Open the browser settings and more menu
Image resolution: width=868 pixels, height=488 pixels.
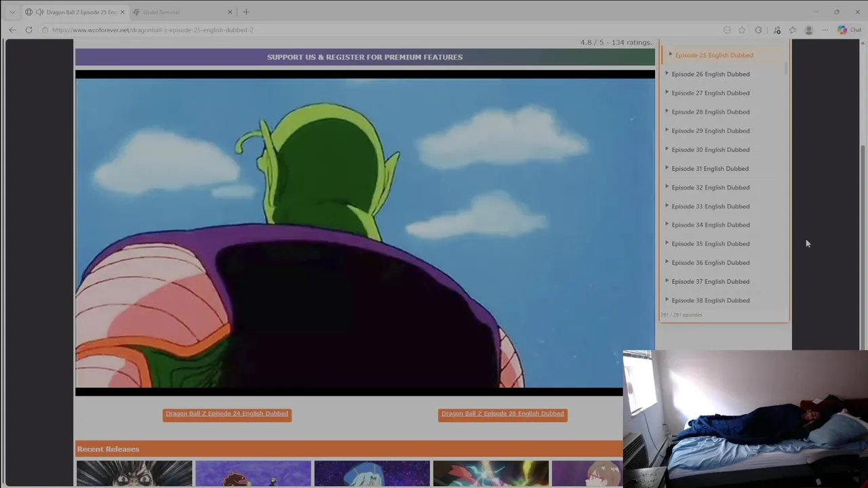point(825,30)
